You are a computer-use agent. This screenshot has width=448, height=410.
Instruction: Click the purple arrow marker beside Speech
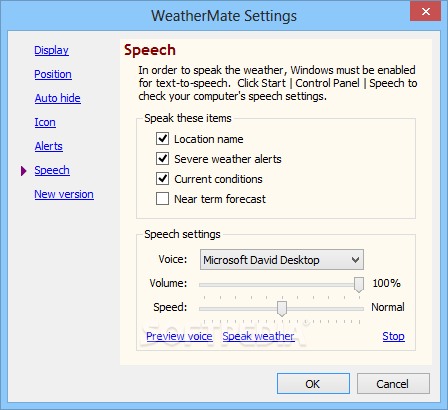23,171
